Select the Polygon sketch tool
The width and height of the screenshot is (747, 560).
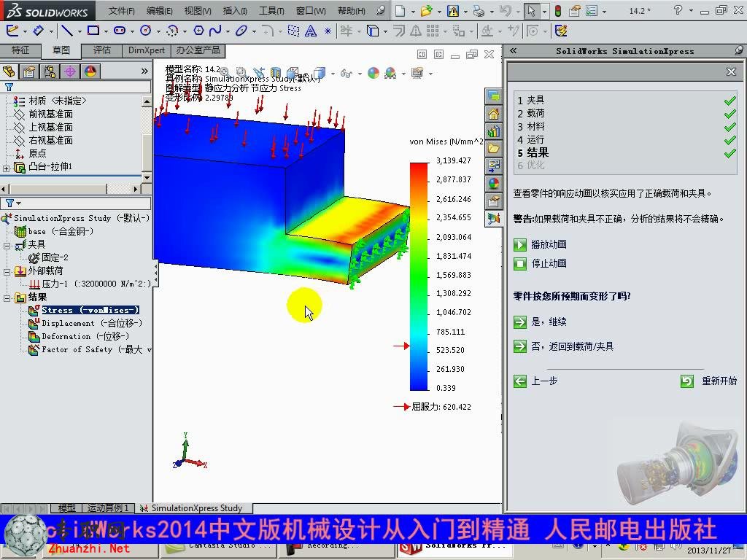click(x=198, y=31)
